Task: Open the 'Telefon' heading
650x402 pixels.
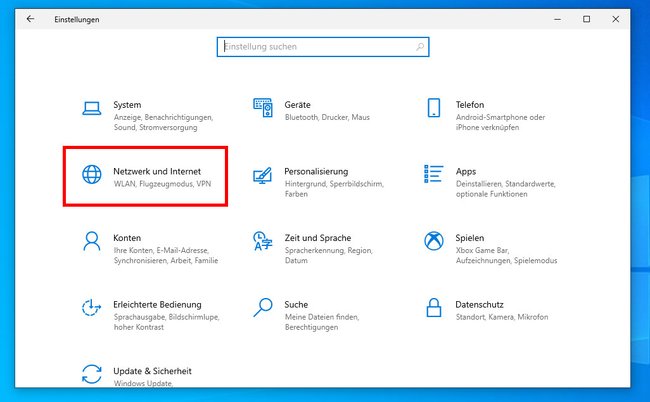Action: 470,105
